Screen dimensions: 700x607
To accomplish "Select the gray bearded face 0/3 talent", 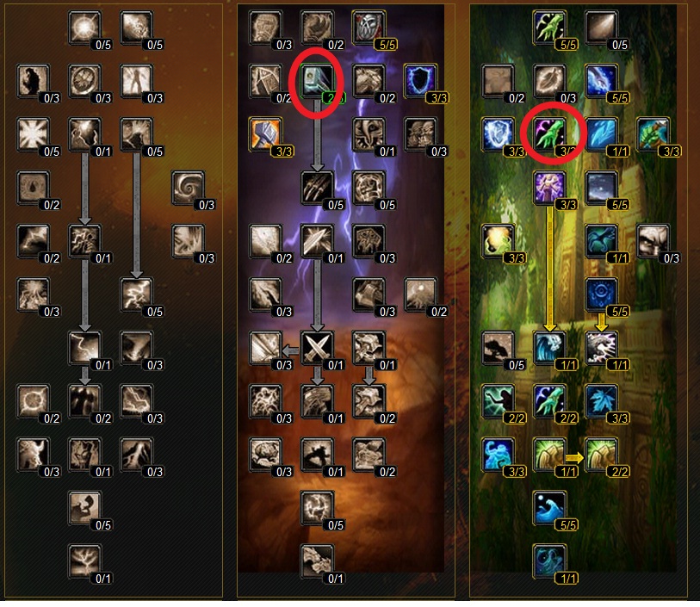I will point(653,240).
